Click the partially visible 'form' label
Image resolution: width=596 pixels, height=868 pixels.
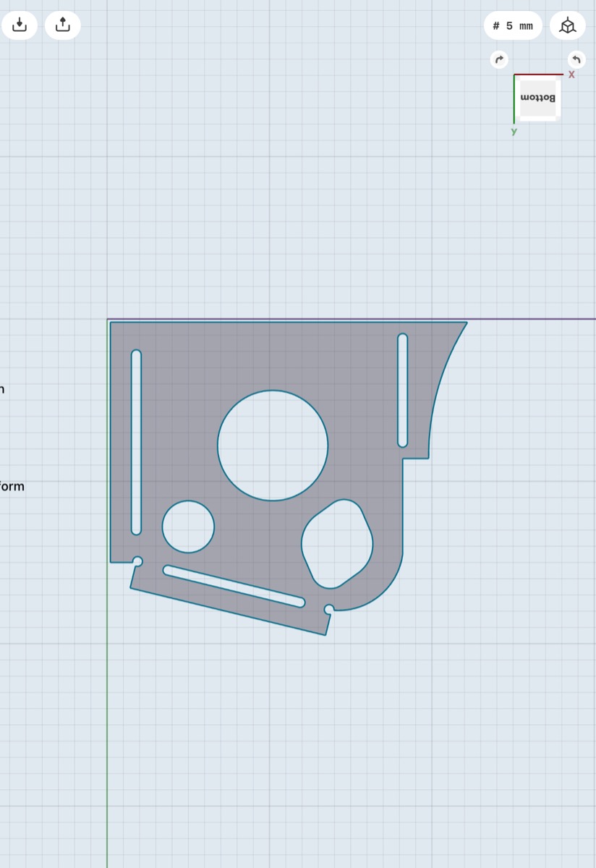[x=12, y=486]
